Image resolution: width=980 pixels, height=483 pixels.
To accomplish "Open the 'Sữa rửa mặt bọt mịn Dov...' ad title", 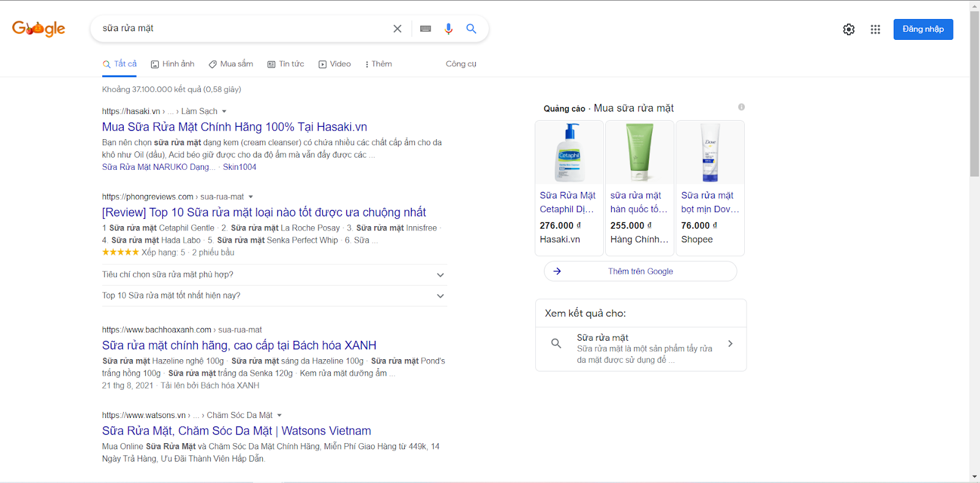I will pyautogui.click(x=710, y=202).
